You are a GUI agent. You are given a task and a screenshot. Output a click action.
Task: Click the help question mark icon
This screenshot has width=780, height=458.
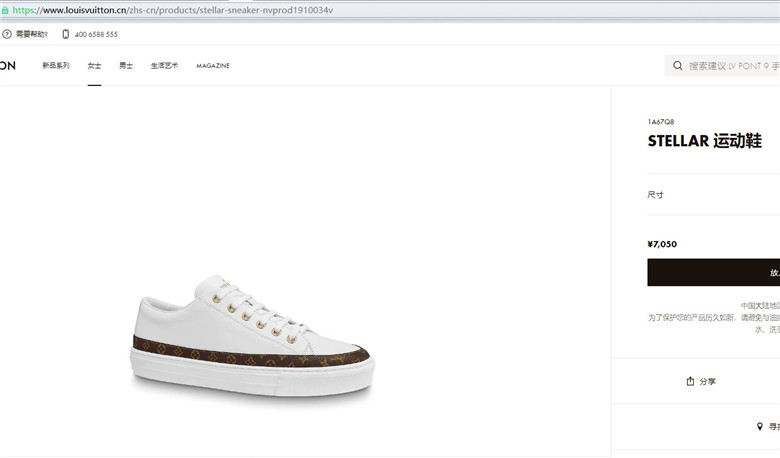point(7,34)
